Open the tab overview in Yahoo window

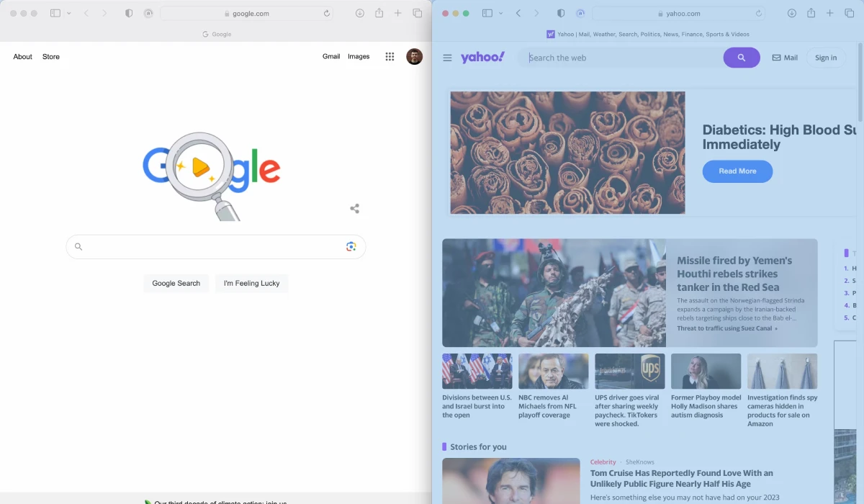click(x=849, y=14)
